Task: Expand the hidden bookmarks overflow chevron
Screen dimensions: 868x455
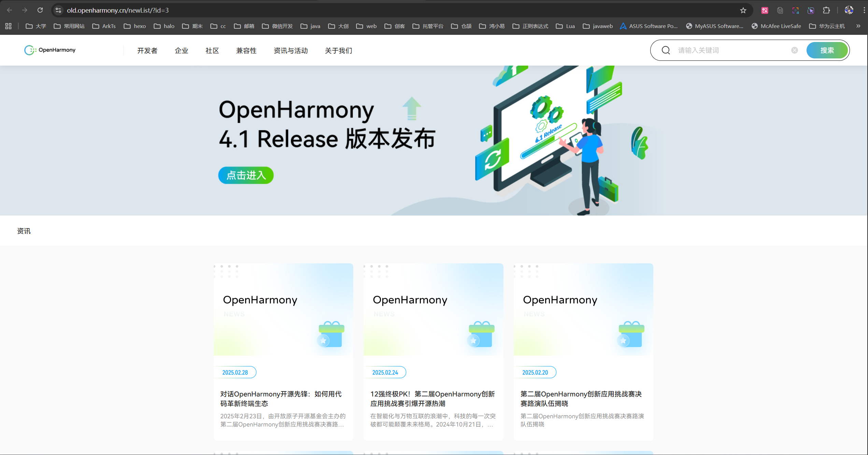Action: point(858,26)
